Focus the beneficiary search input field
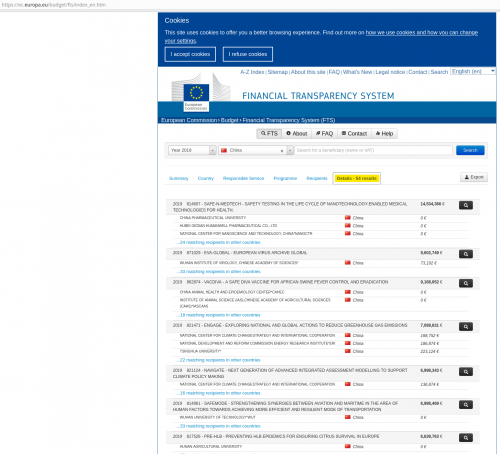Viewport: 500px width, 454px height. [x=373, y=150]
